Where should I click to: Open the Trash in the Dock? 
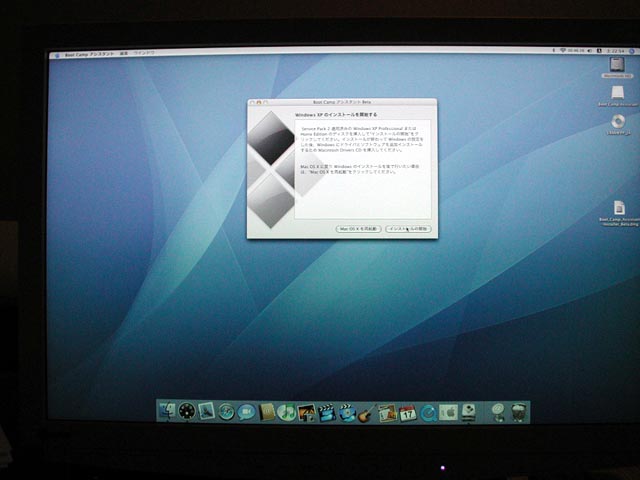[518, 411]
